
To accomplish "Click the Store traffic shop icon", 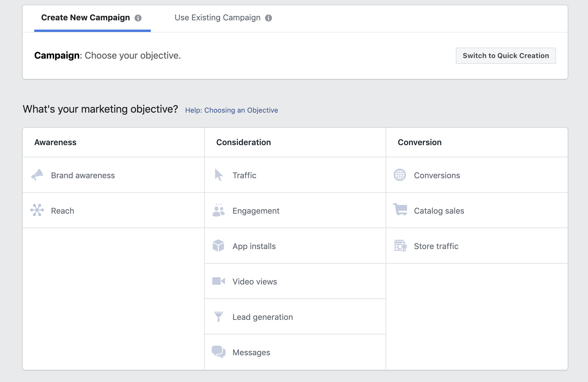I will coord(400,246).
